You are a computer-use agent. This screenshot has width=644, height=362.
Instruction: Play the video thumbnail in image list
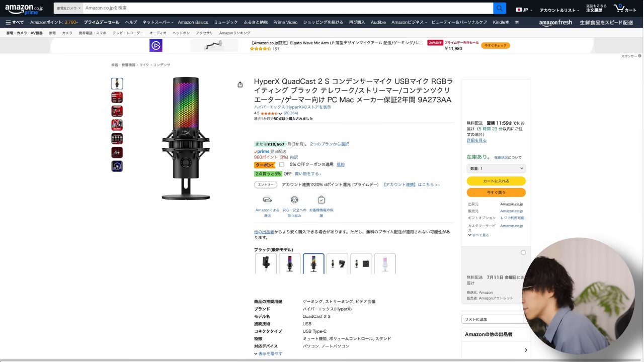(x=117, y=166)
